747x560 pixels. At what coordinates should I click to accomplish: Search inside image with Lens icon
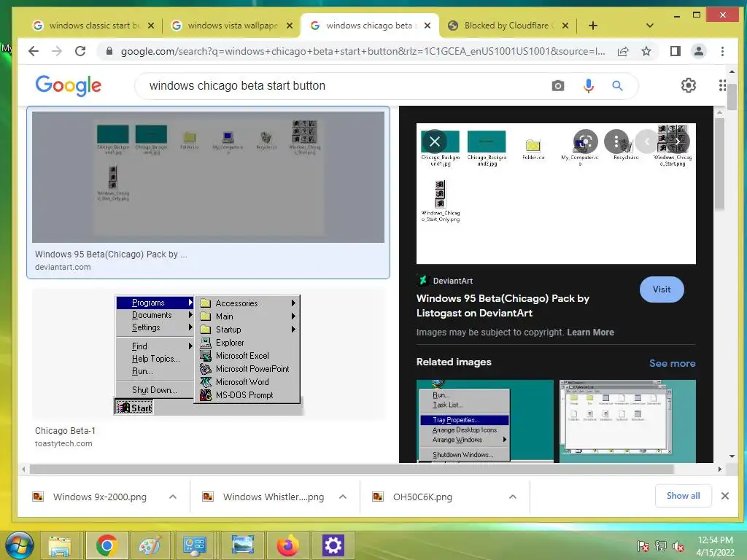tap(586, 141)
